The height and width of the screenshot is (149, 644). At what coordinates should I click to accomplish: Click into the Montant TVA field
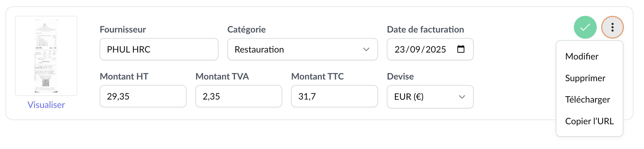[x=239, y=96]
